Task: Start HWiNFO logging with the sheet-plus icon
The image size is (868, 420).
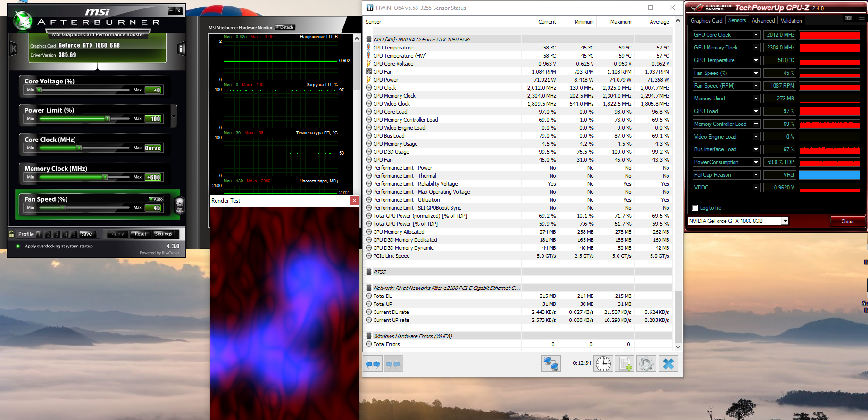Action: 625,364
